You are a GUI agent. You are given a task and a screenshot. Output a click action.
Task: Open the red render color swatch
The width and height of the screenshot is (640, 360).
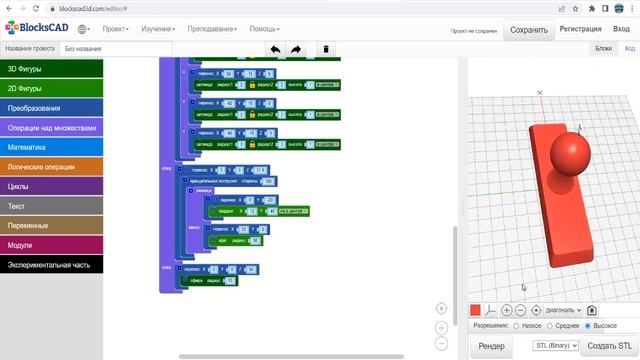tap(475, 310)
